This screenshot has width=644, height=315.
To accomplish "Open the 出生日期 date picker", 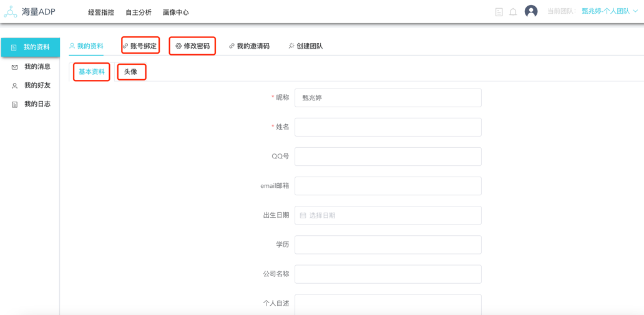I will [388, 215].
